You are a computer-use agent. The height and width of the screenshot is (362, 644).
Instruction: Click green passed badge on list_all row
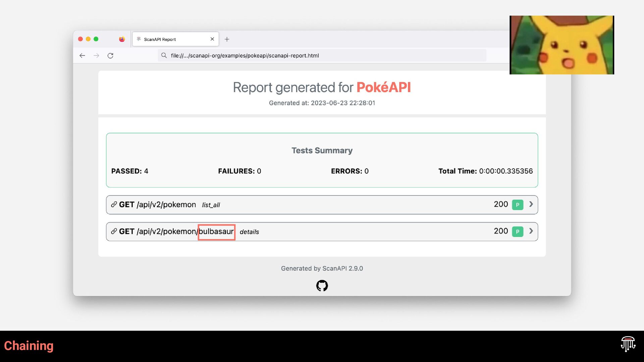tap(518, 205)
